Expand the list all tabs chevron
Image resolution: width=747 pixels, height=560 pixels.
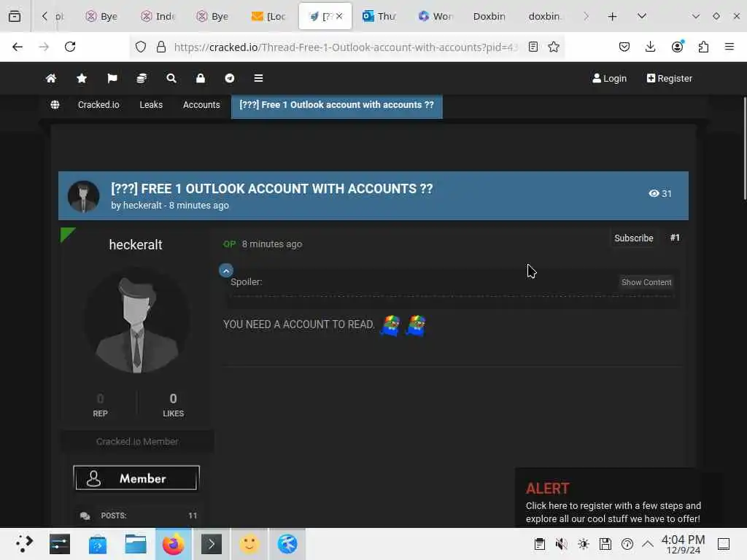(x=642, y=16)
